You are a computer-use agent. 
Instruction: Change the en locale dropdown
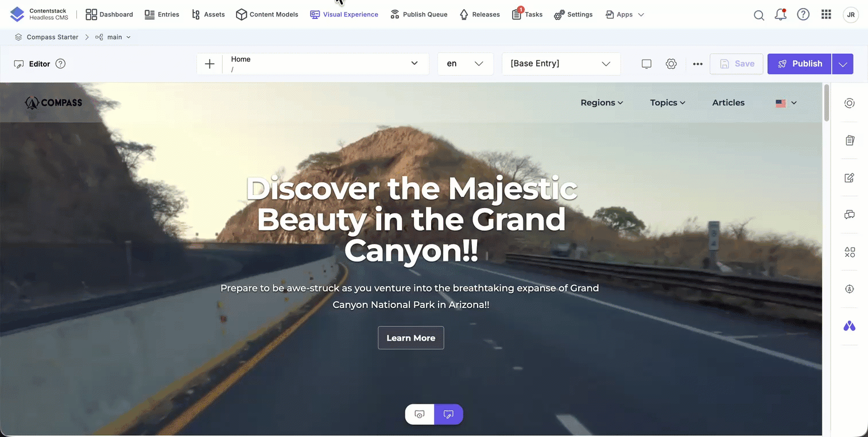(465, 64)
